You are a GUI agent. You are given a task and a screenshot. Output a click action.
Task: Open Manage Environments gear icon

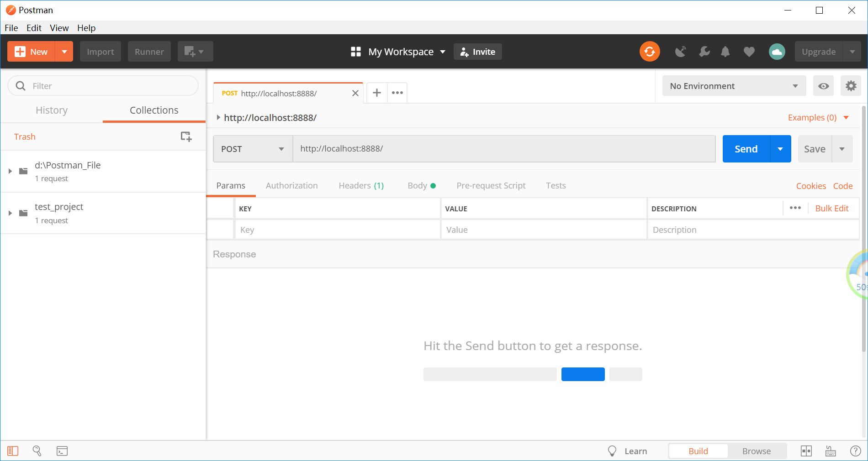[851, 86]
